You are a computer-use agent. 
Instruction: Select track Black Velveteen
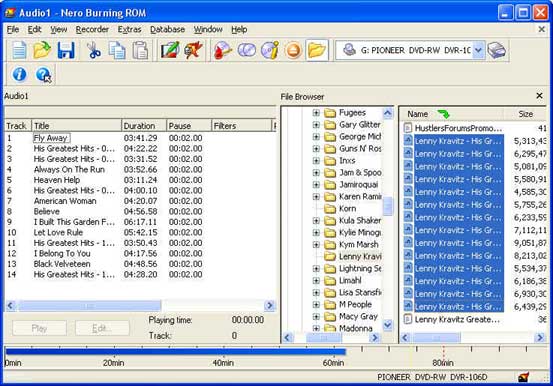click(62, 264)
